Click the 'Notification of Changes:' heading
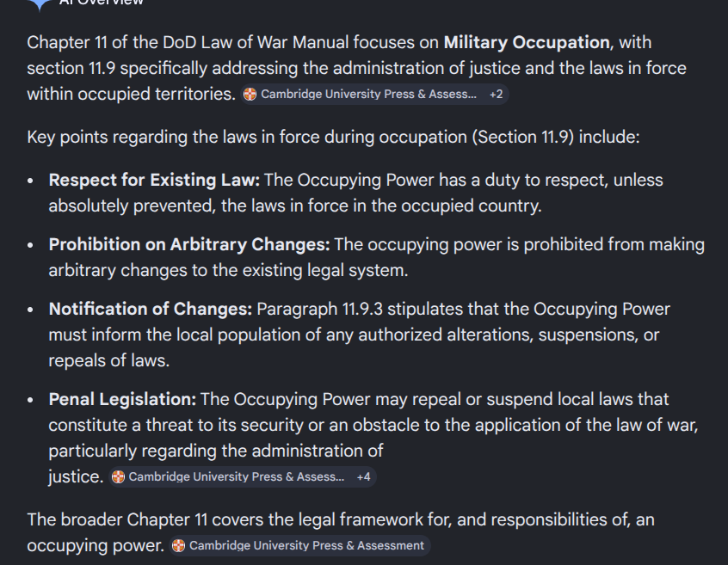 (150, 309)
